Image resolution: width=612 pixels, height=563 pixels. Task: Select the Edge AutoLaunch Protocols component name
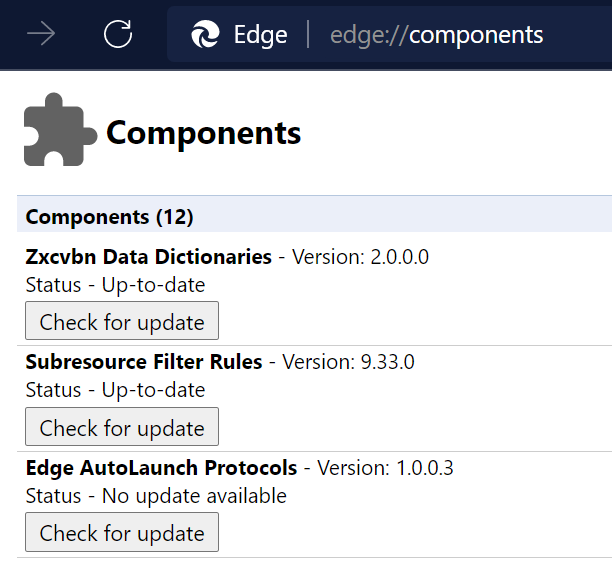click(x=161, y=467)
